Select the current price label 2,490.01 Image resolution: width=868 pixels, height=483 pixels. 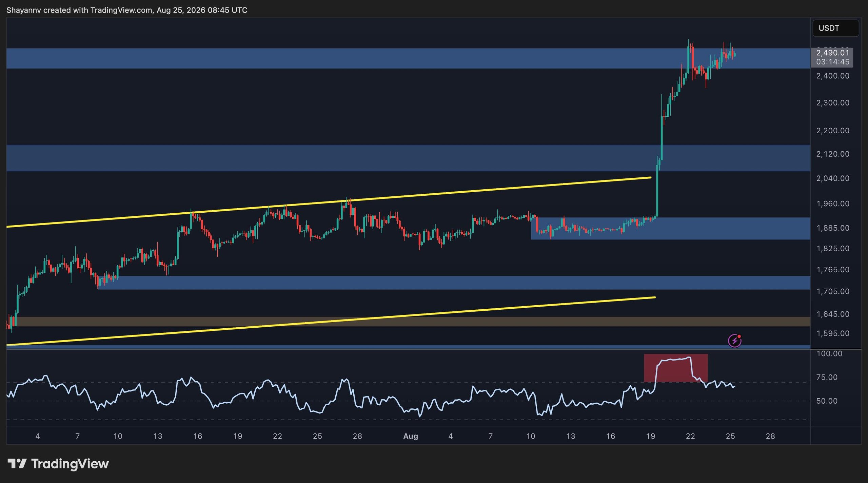pyautogui.click(x=833, y=53)
